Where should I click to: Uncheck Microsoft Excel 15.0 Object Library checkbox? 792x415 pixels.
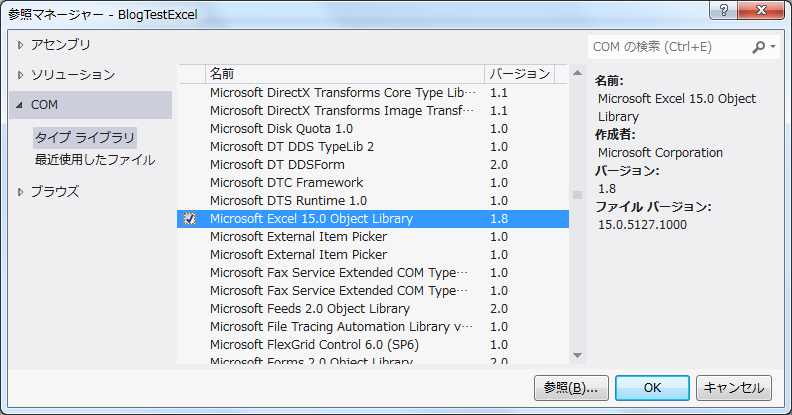190,219
